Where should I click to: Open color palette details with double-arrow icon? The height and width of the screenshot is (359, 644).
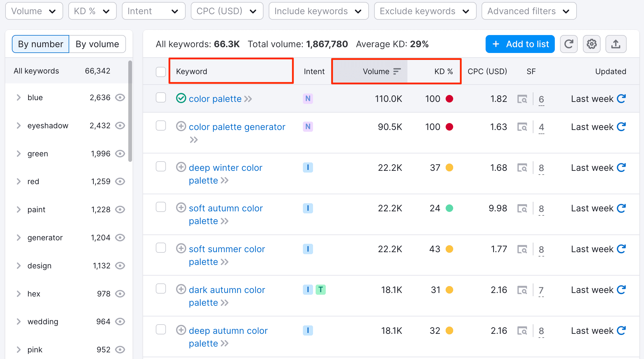(x=248, y=99)
